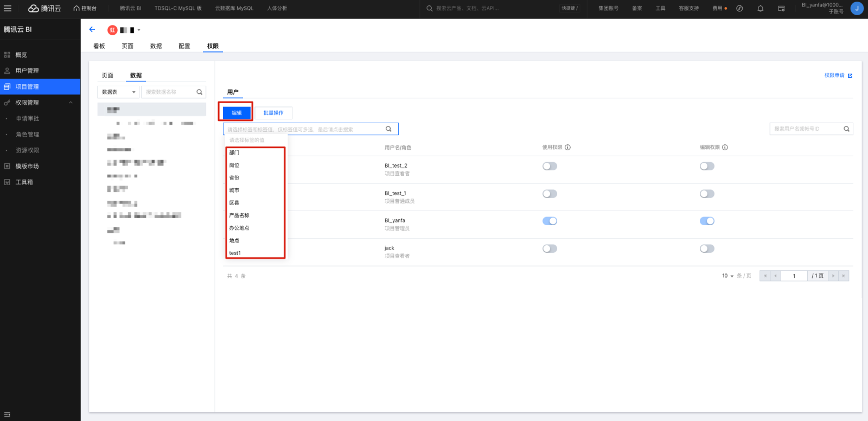Click the 模版市场 sidebar icon

[x=7, y=166]
